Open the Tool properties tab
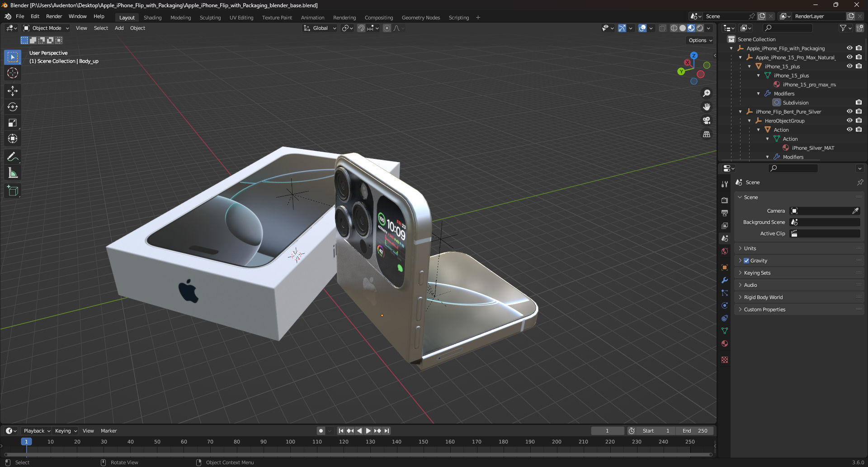The height and width of the screenshot is (467, 868). [725, 184]
